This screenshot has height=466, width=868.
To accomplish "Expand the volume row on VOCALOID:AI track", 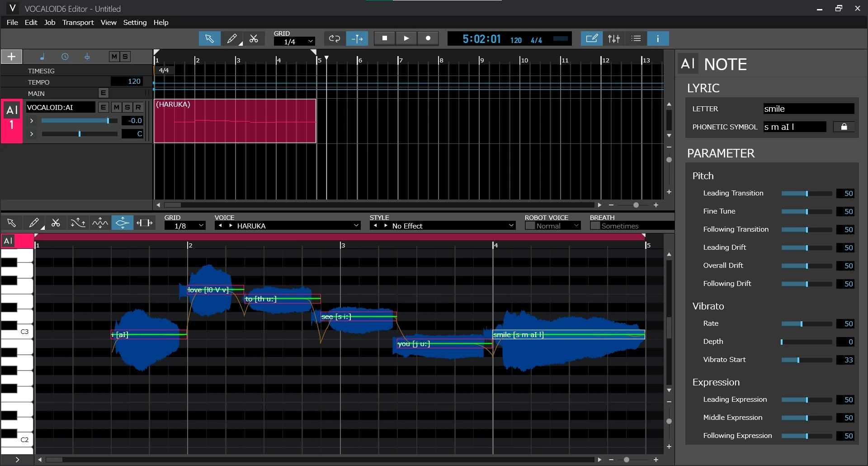I will (32, 121).
